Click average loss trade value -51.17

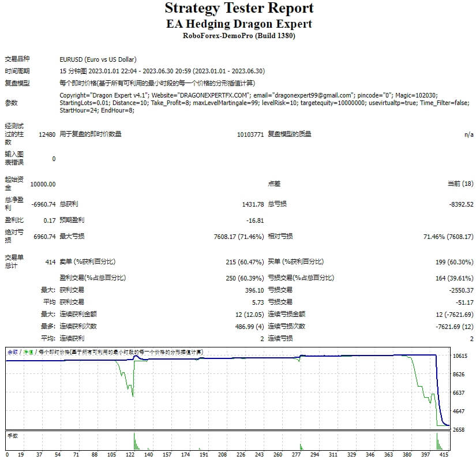pyautogui.click(x=464, y=302)
